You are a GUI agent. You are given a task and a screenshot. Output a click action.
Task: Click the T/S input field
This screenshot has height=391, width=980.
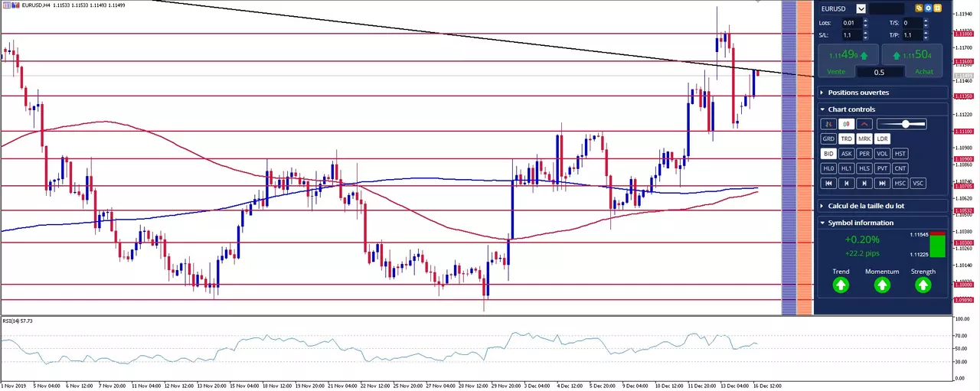[x=912, y=23]
